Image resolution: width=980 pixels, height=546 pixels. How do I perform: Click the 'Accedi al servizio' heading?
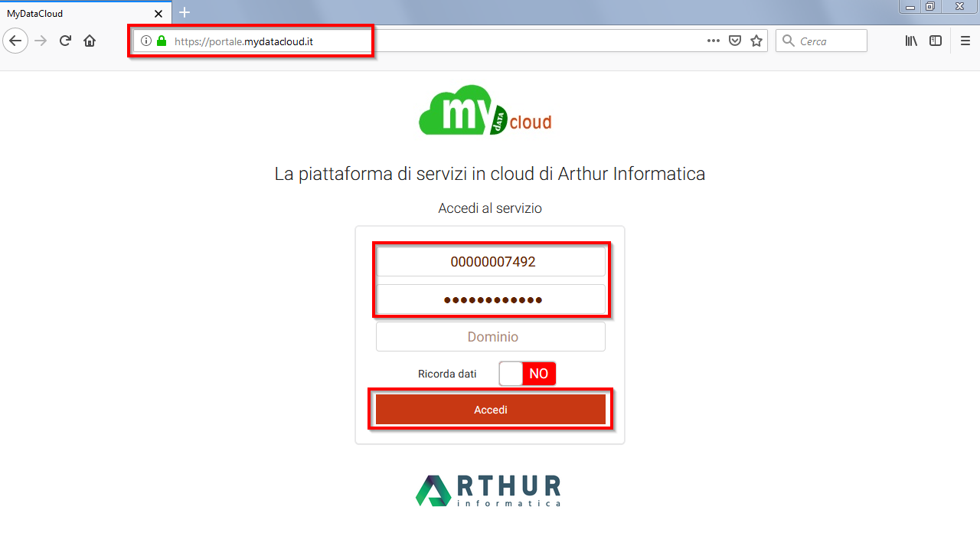coord(490,208)
